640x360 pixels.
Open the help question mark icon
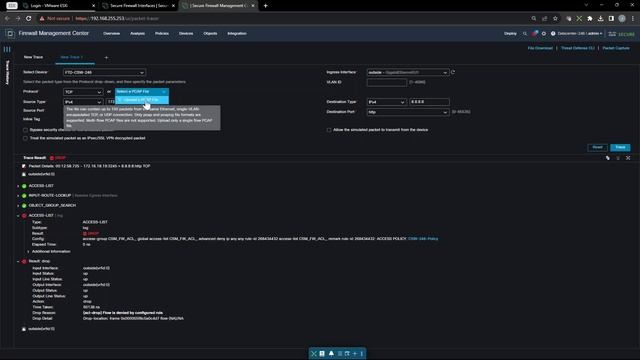pos(553,33)
